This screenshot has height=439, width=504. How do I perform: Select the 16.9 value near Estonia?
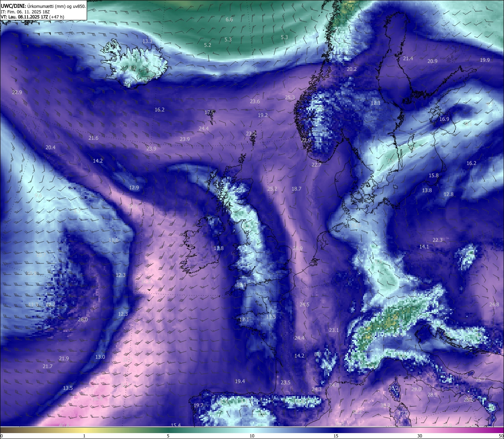point(444,119)
